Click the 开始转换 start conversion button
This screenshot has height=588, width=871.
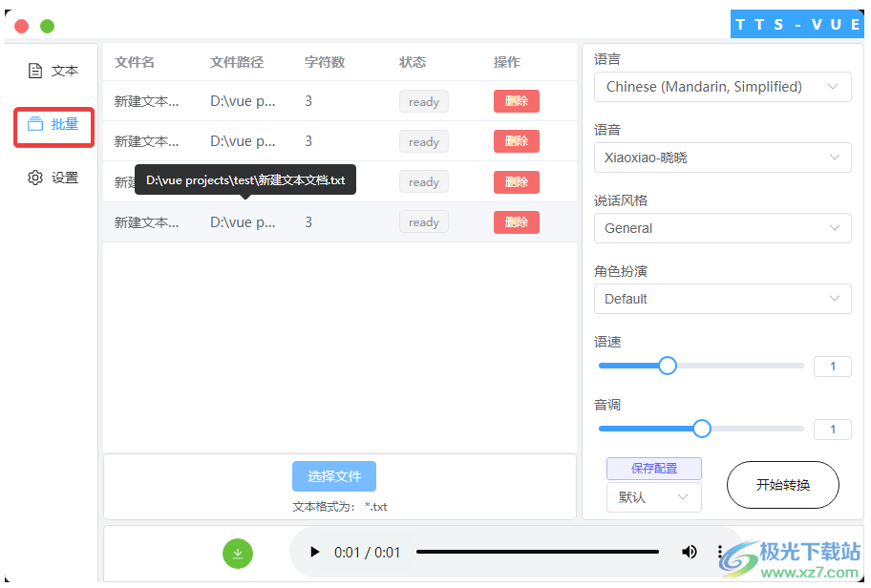coord(783,485)
